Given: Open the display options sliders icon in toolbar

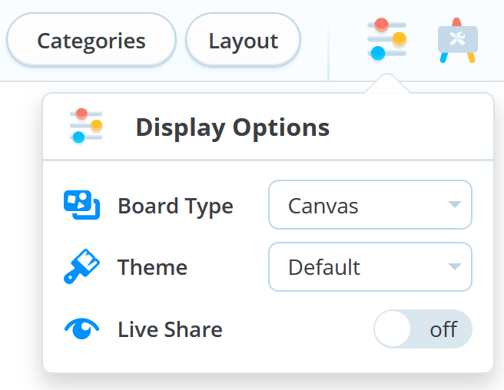Looking at the screenshot, I should (x=387, y=39).
